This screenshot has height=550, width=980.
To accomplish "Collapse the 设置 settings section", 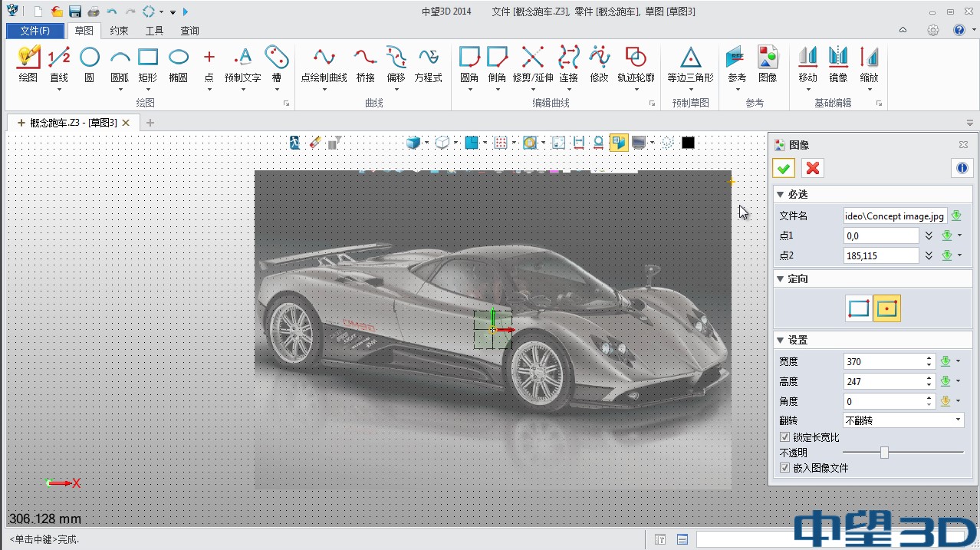I will click(781, 341).
